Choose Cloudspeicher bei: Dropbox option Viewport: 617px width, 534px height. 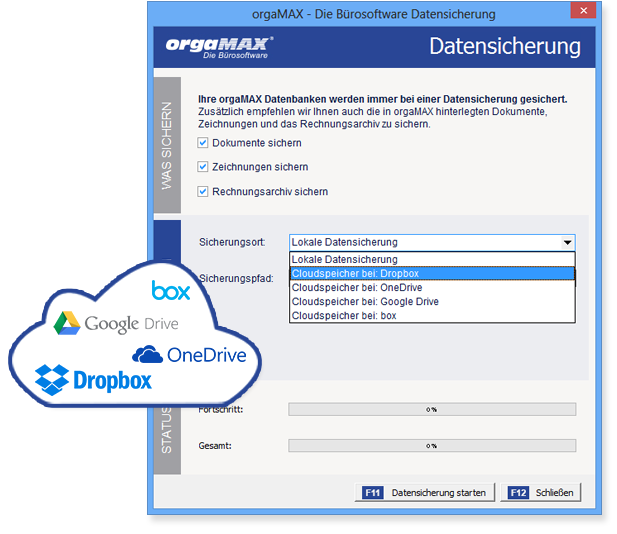pos(432,273)
